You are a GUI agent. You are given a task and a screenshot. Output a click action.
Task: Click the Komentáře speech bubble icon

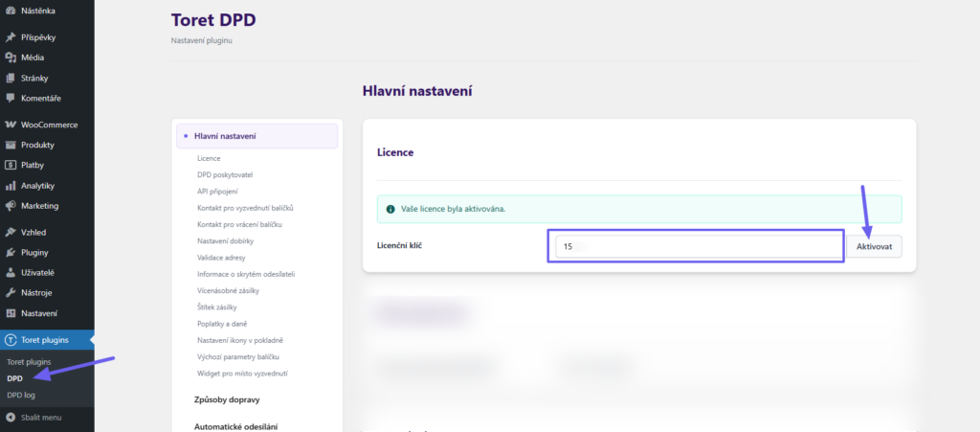[10, 98]
